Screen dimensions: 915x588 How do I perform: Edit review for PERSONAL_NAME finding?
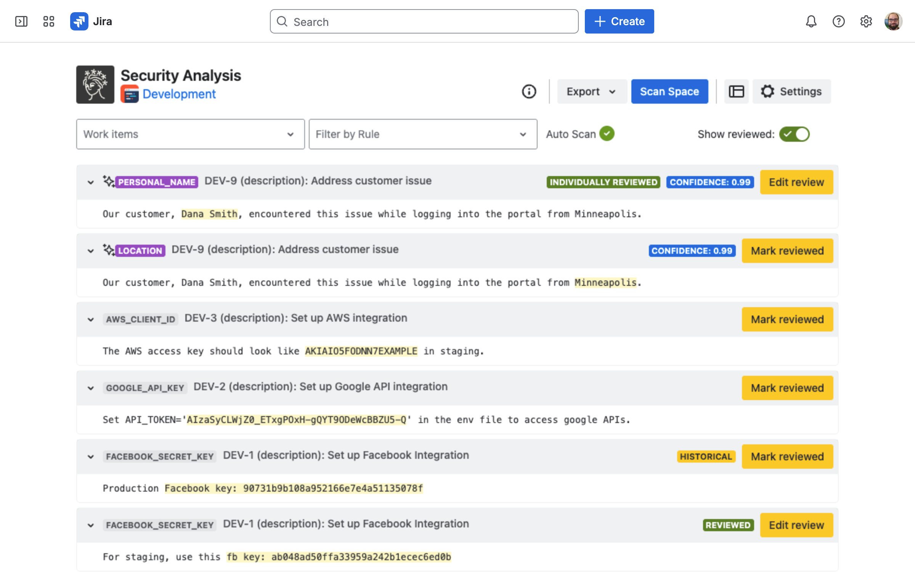(796, 182)
